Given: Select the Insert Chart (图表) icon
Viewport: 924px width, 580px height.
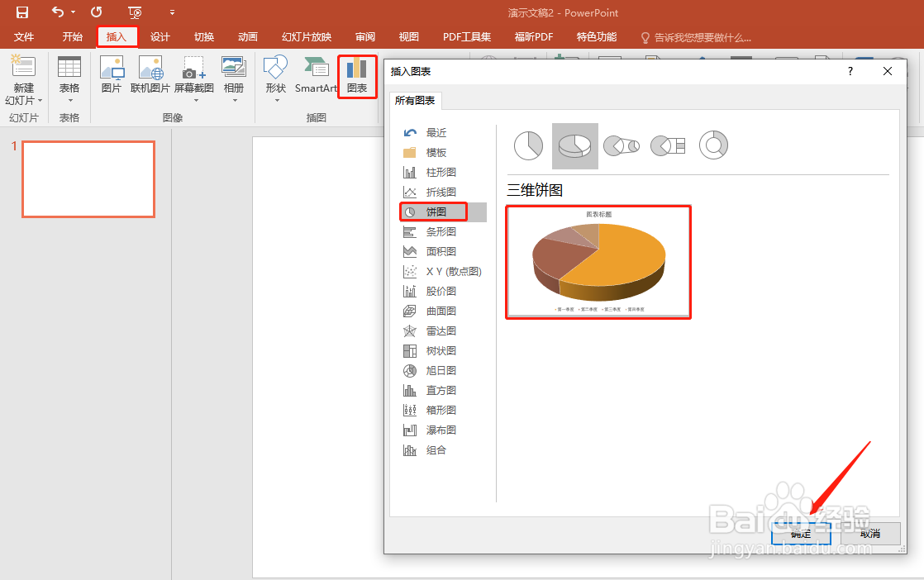Looking at the screenshot, I should (x=357, y=76).
